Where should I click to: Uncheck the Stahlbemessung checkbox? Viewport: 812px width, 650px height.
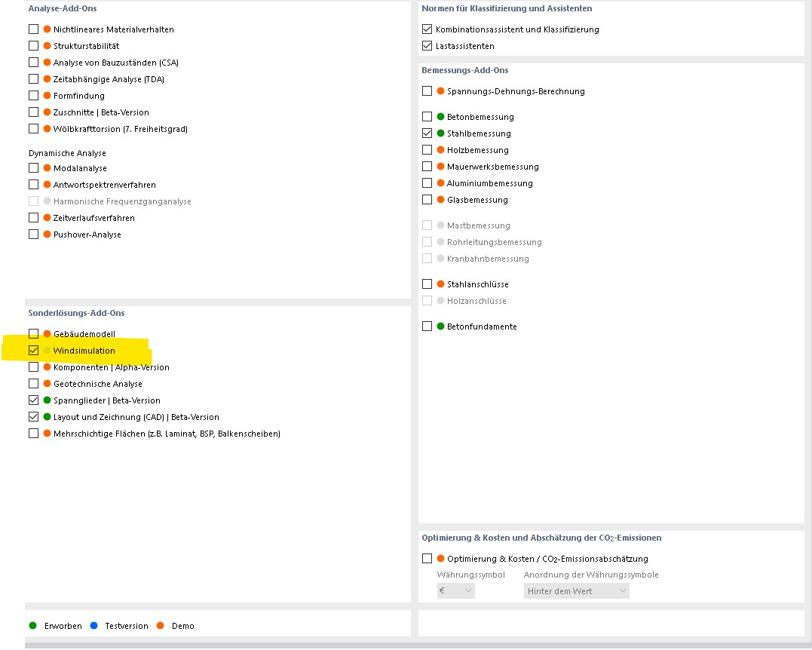(x=427, y=133)
